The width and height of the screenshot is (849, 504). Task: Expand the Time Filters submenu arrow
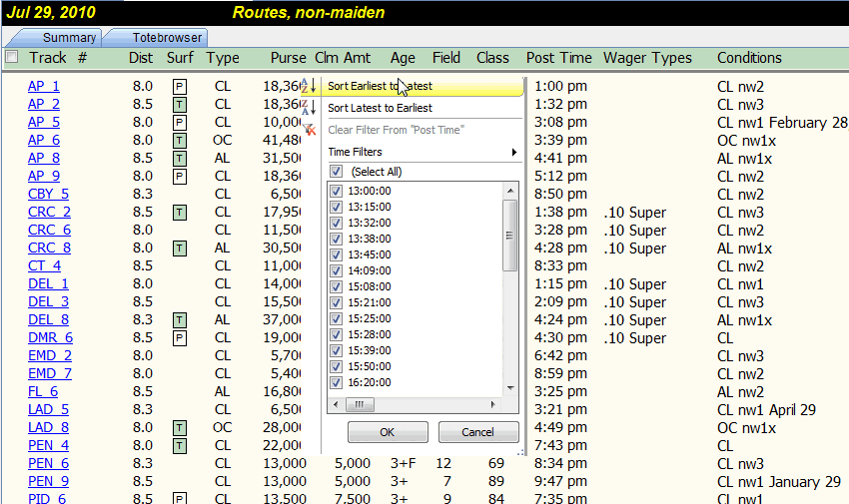pos(513,152)
